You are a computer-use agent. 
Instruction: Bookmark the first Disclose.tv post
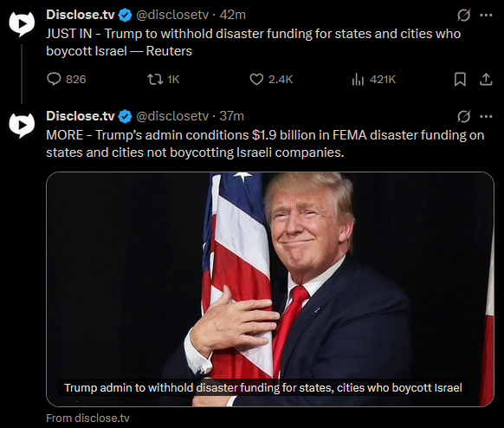pyautogui.click(x=460, y=79)
